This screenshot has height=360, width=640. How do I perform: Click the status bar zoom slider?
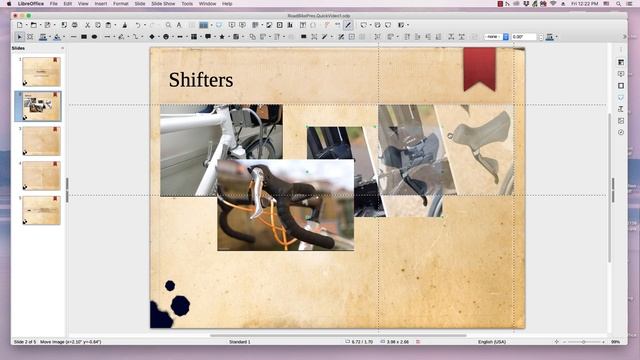click(584, 342)
